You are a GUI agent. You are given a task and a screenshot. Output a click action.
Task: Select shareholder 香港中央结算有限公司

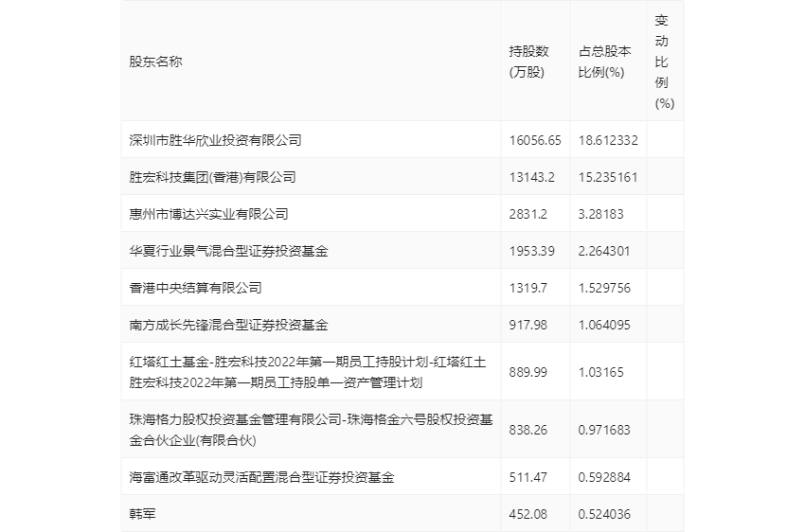point(195,288)
